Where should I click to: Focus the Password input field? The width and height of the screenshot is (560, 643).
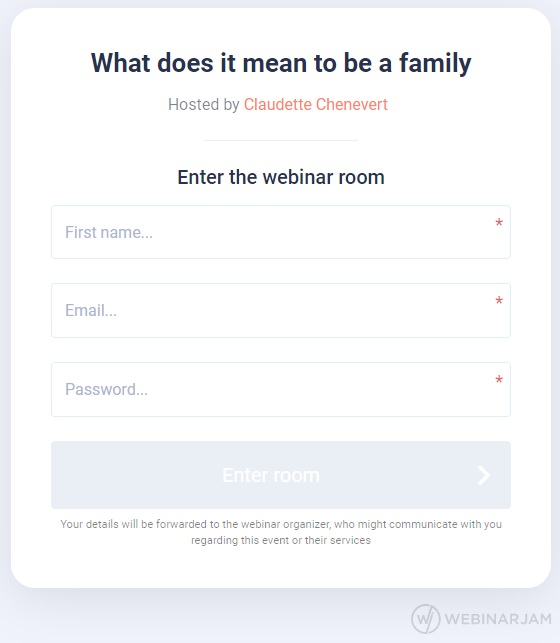[x=281, y=389]
